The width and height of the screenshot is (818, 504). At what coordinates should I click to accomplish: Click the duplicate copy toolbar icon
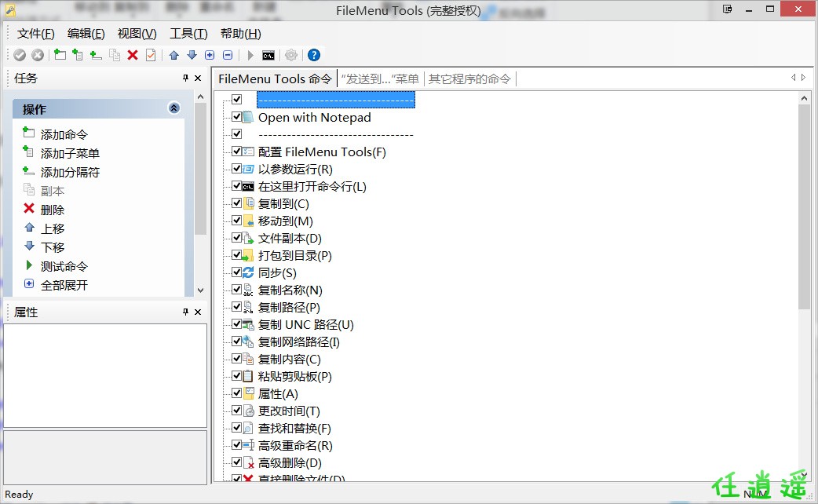(x=115, y=55)
